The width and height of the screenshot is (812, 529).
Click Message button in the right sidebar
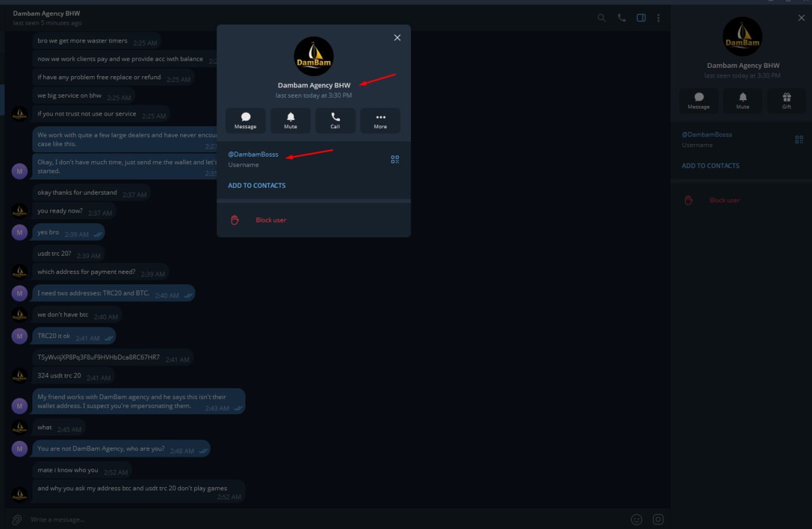(x=698, y=101)
